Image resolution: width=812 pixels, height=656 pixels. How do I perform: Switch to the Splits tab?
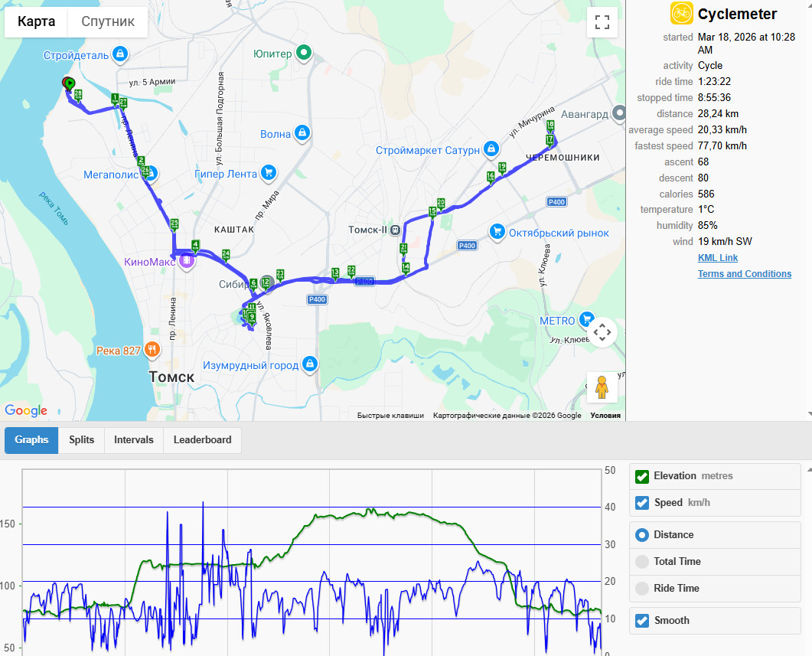(x=81, y=440)
